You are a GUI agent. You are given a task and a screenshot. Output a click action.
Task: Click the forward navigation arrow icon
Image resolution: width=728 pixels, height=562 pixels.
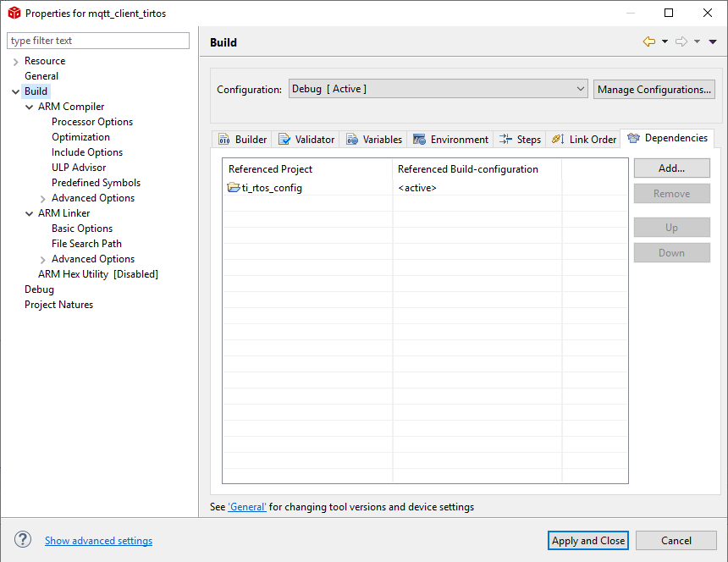pos(681,41)
